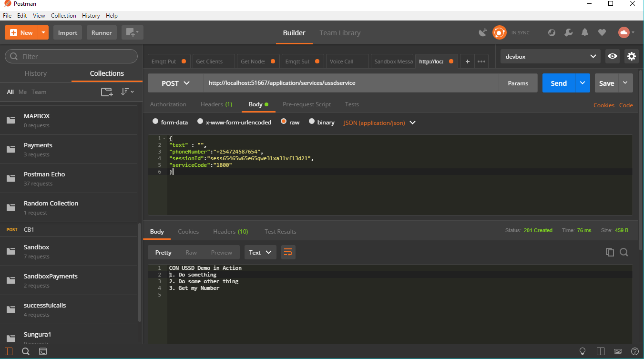Open devbox environment dropdown

click(551, 56)
